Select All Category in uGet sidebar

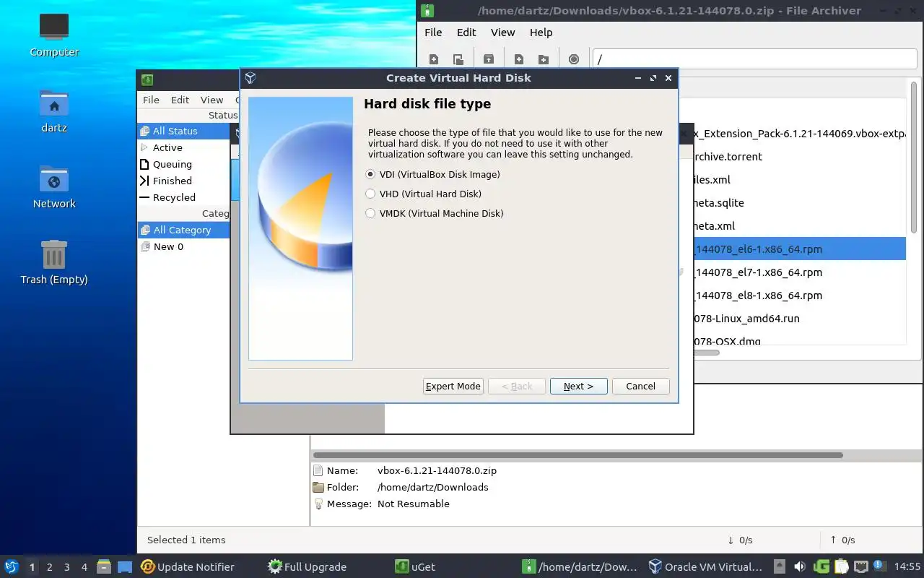(183, 230)
